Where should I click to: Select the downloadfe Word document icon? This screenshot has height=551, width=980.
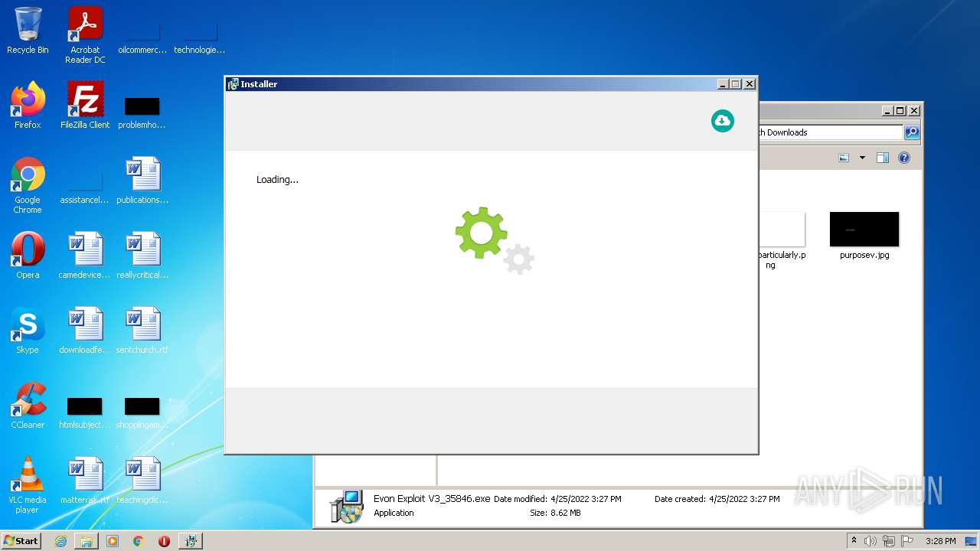[85, 331]
